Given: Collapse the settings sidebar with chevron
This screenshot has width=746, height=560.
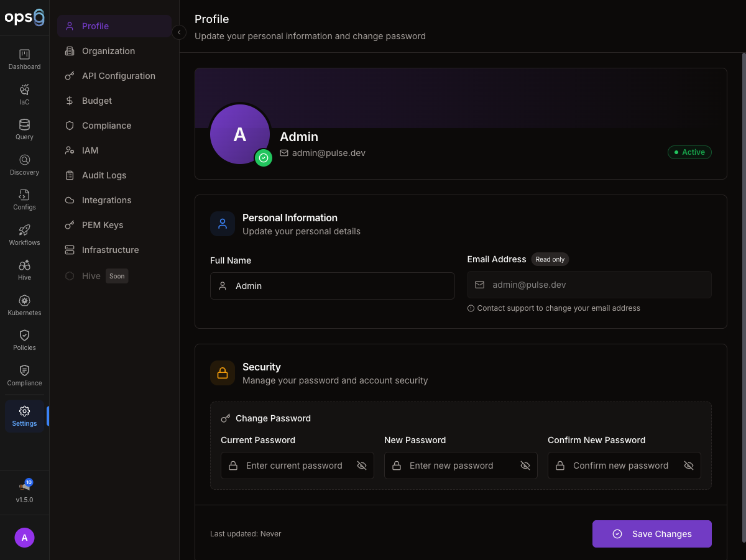Looking at the screenshot, I should tap(179, 32).
